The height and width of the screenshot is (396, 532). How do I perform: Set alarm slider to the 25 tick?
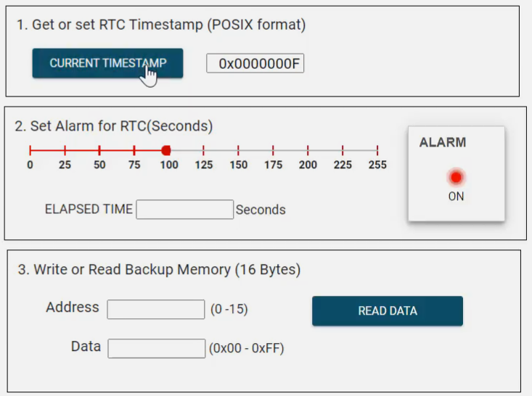click(x=65, y=150)
